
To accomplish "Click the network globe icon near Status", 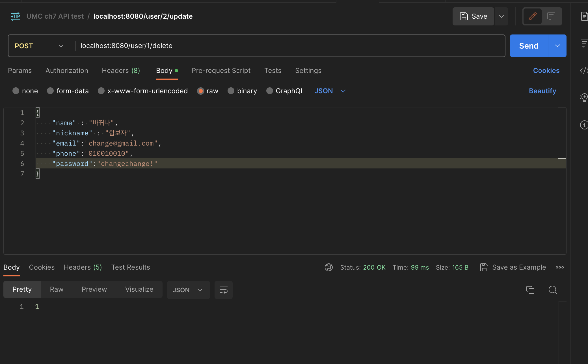I will [329, 267].
